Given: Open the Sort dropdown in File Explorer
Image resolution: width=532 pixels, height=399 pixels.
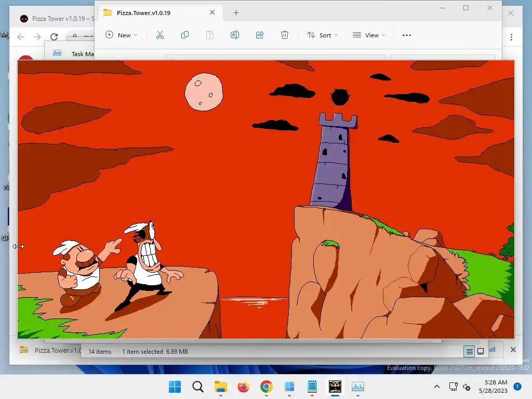Looking at the screenshot, I should tap(322, 35).
